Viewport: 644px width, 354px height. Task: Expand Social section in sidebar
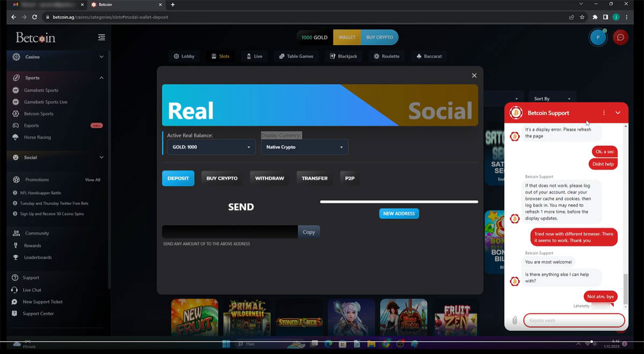click(x=57, y=157)
